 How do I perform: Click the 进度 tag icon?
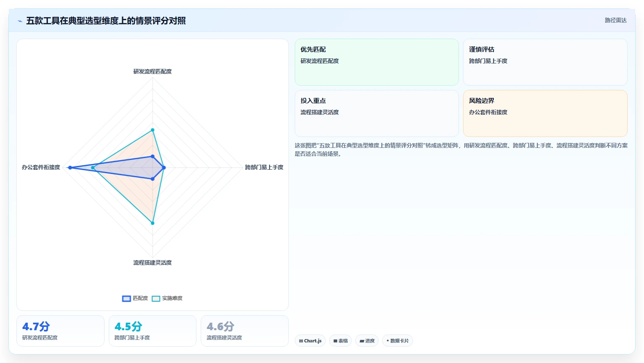point(362,341)
